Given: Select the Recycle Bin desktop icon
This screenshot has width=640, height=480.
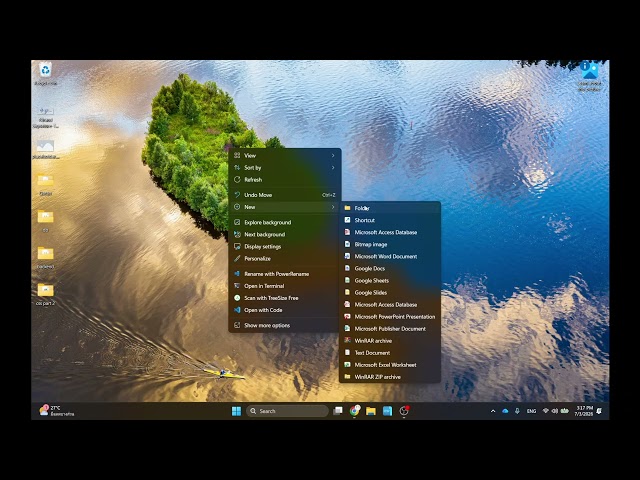Looking at the screenshot, I should 45,73.
